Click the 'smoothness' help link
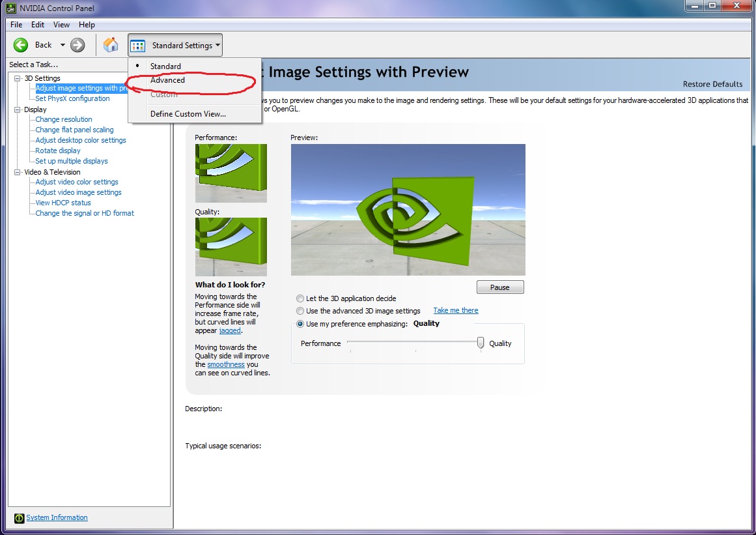Viewport: 756px width, 535px height. tap(226, 364)
